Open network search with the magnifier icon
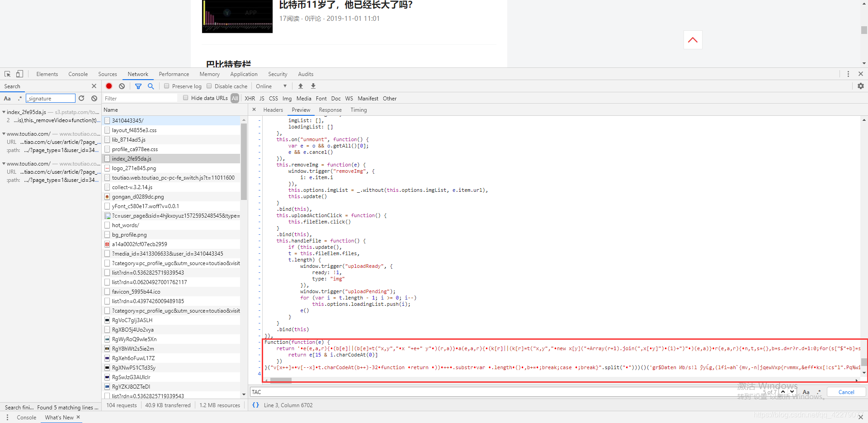The width and height of the screenshot is (868, 423). 151,86
